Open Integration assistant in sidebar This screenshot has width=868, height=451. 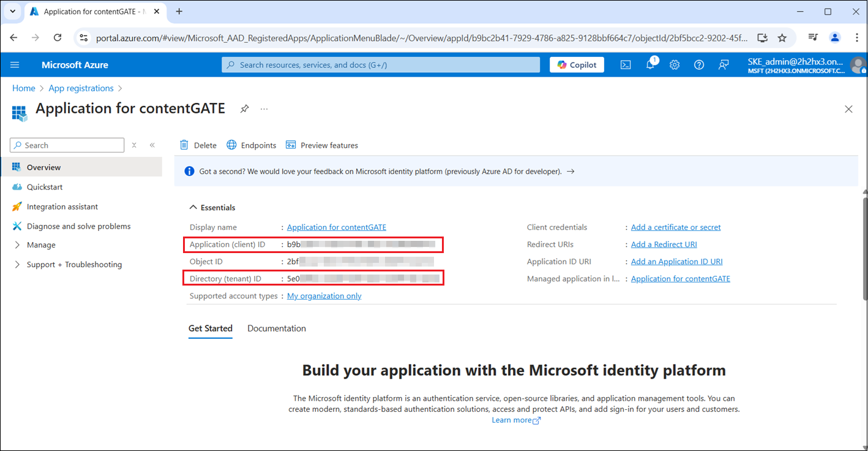pos(62,207)
